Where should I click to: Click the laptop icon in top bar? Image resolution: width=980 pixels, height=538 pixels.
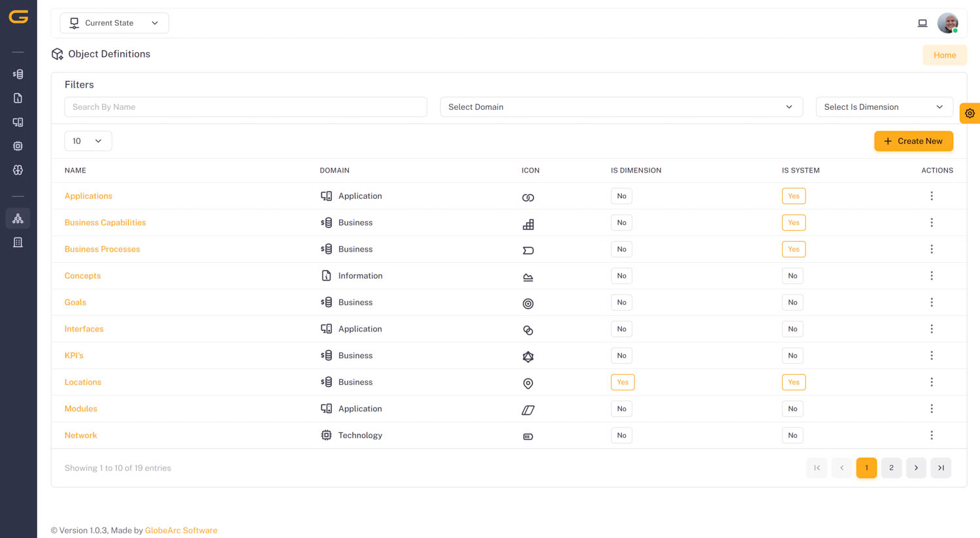(922, 23)
